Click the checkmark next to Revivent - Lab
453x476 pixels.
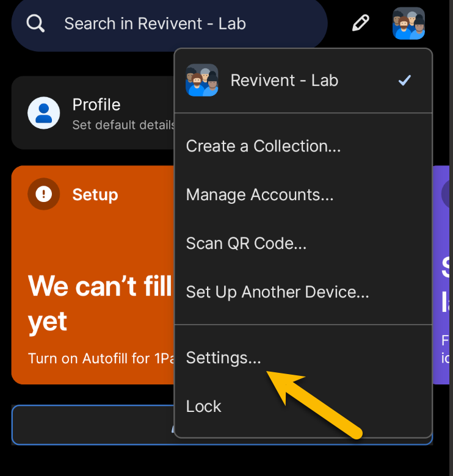point(404,81)
